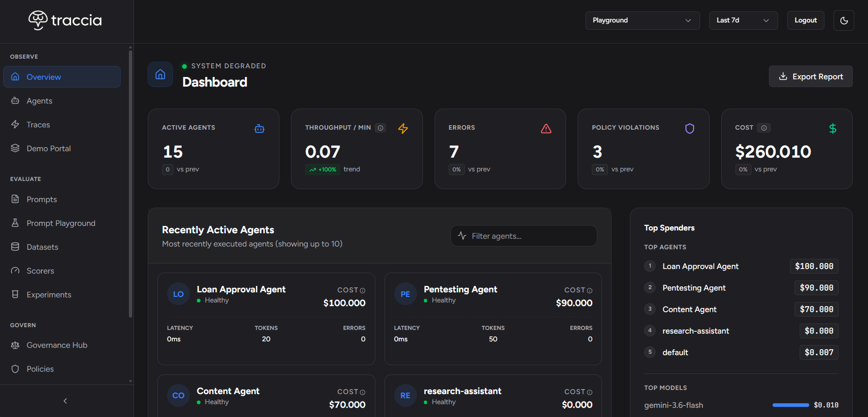Open the research-assistant card title
The height and width of the screenshot is (417, 868).
462,391
